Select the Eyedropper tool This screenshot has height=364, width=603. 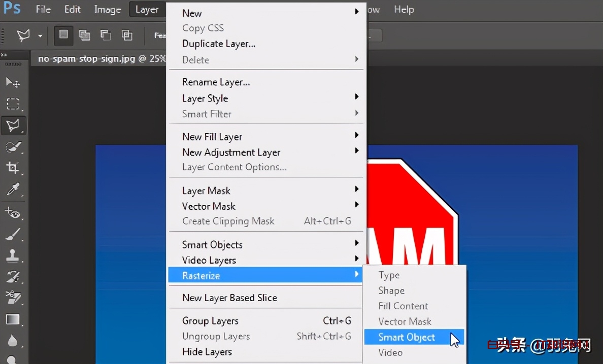click(13, 190)
